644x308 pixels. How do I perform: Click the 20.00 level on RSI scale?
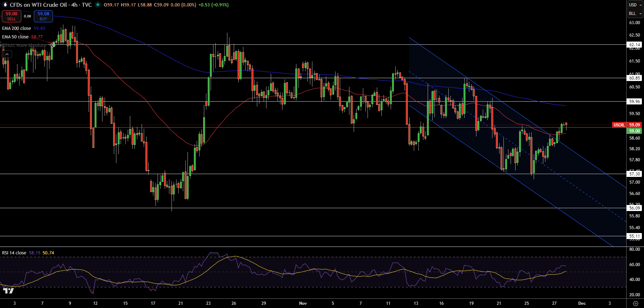tap(634, 295)
